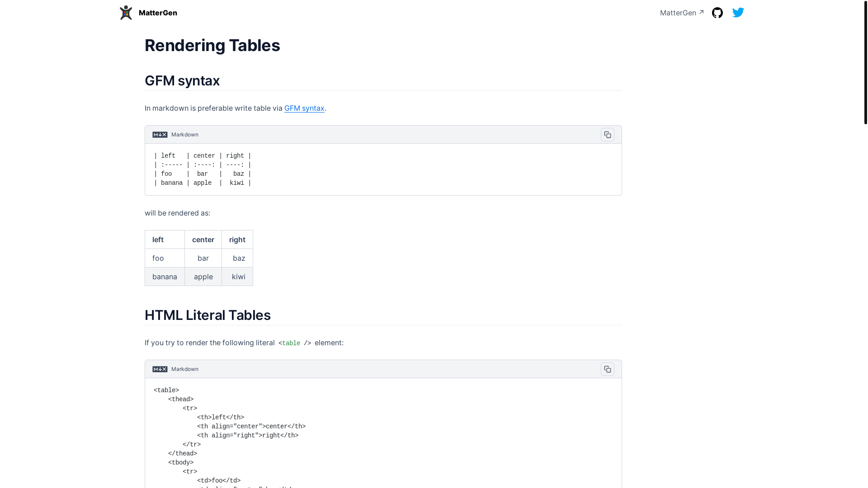The image size is (868, 488).
Task: Click the page vertical scrollbar thumb
Action: (865, 62)
